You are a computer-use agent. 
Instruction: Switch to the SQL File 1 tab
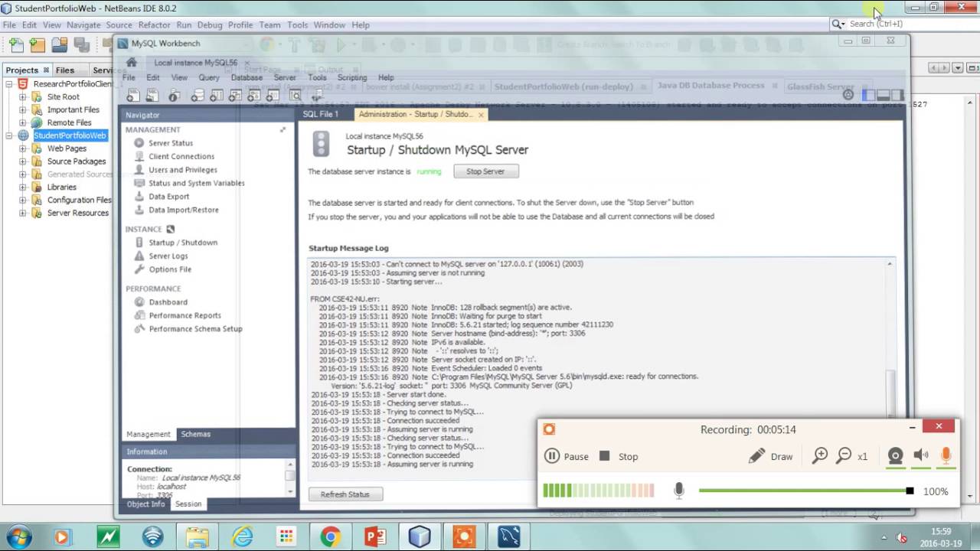pos(320,114)
